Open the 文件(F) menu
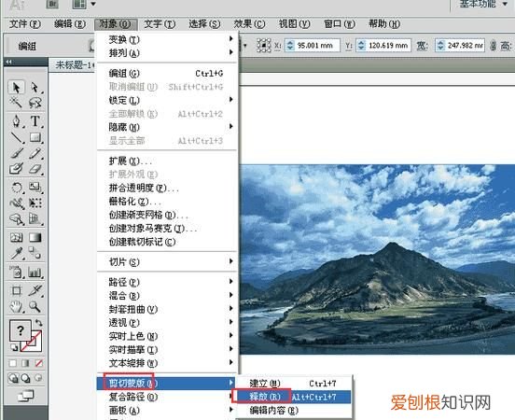The width and height of the screenshot is (515, 420). (25, 23)
